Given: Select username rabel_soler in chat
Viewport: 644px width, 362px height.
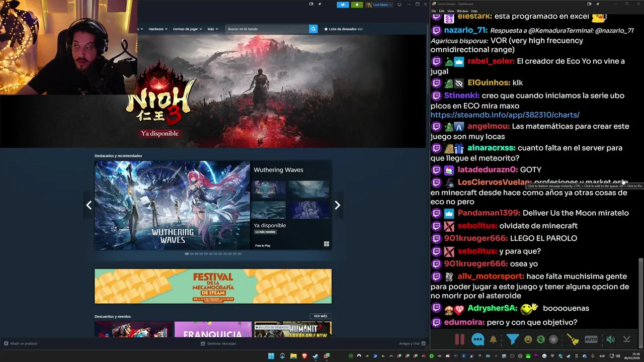Looking at the screenshot, I should tap(491, 61).
